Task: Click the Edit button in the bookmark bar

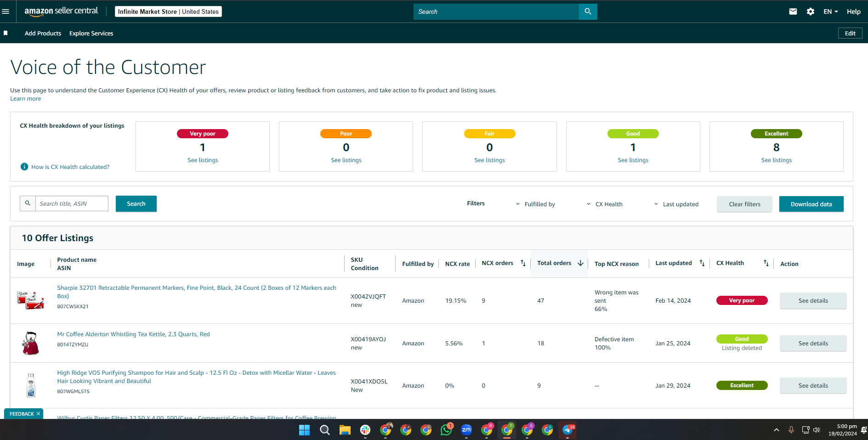Action: pos(850,33)
